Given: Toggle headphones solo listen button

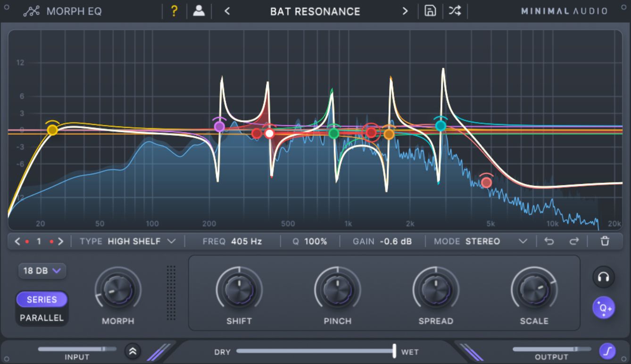Looking at the screenshot, I should (604, 277).
